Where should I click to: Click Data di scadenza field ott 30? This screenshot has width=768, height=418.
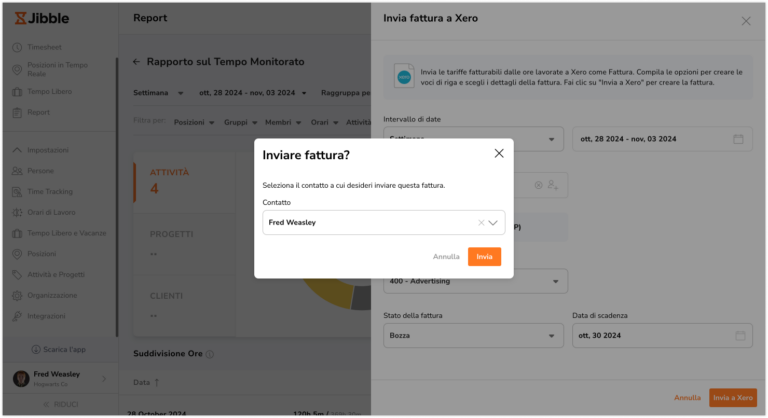662,336
